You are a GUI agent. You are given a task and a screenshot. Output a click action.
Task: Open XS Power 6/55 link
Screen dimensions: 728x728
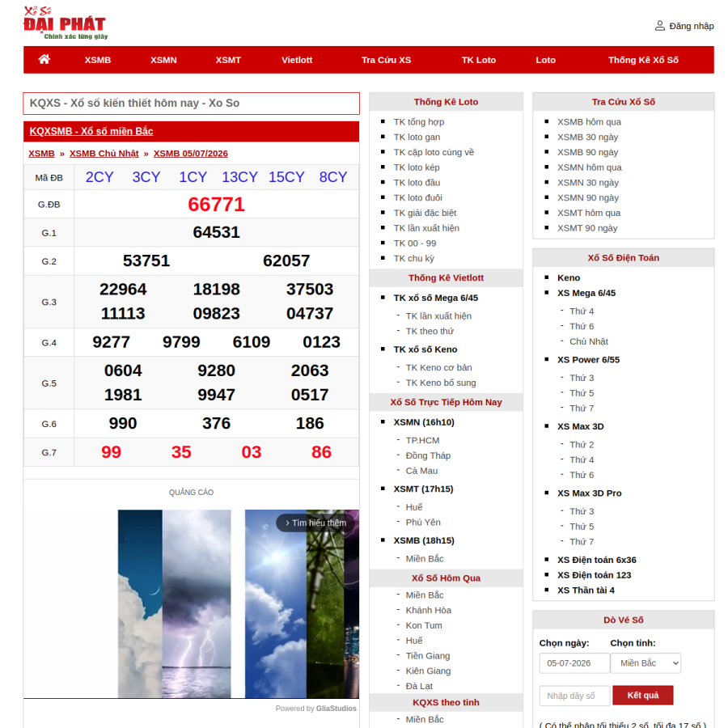(x=588, y=360)
